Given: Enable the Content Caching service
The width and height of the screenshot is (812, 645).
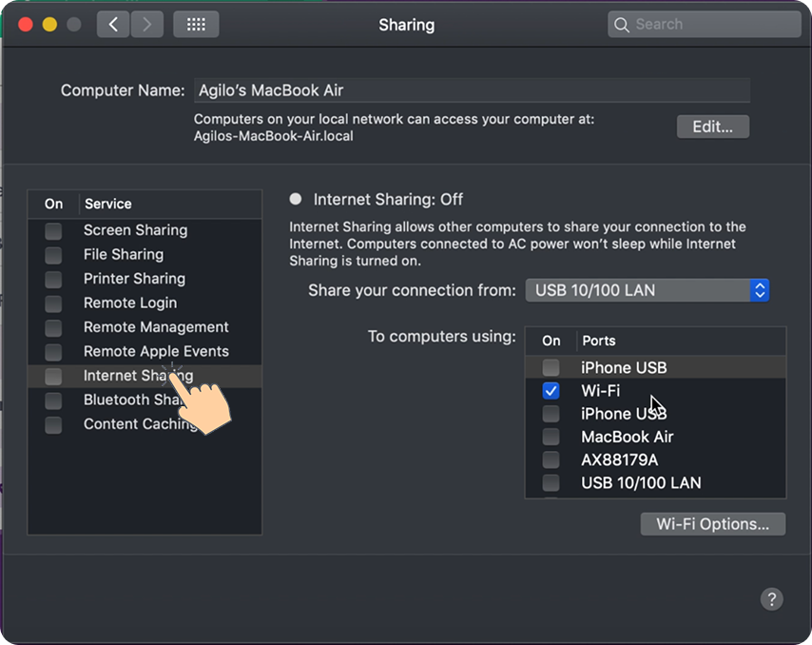Looking at the screenshot, I should pyautogui.click(x=53, y=424).
